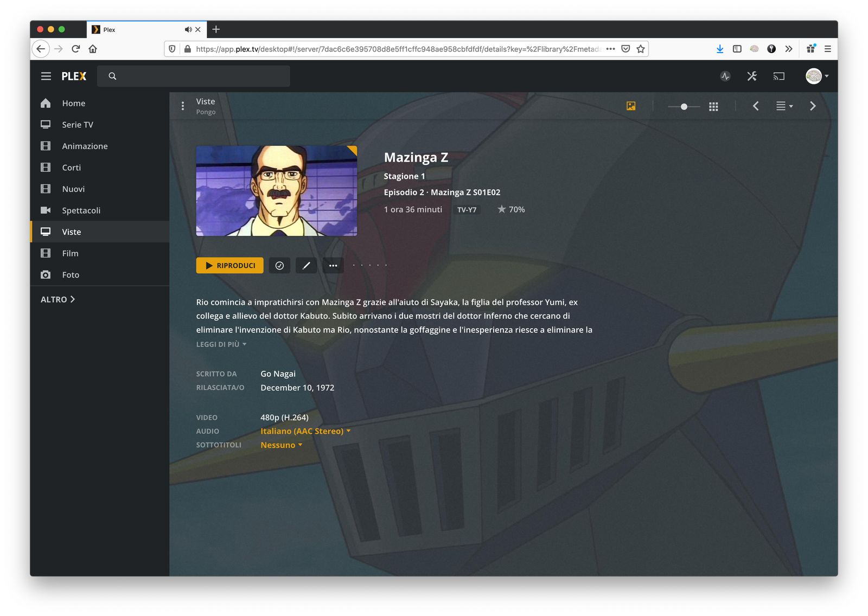Select the Plex browser tab

point(146,30)
